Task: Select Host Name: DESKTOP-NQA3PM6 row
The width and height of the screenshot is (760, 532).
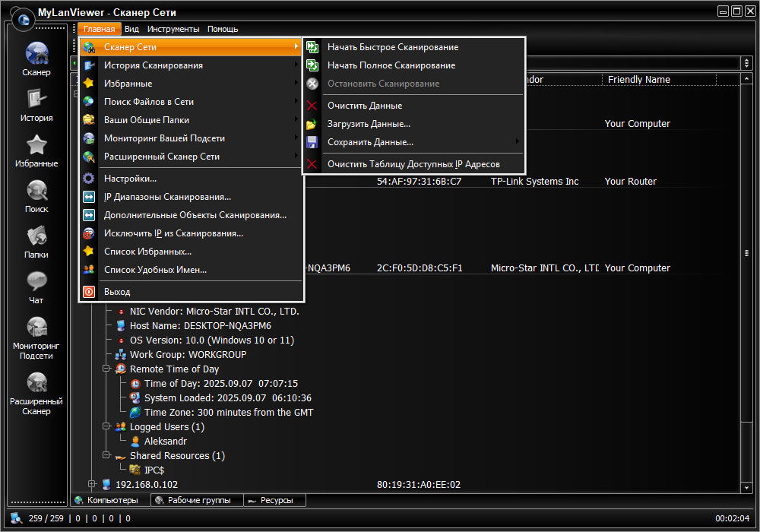Action: coord(201,325)
